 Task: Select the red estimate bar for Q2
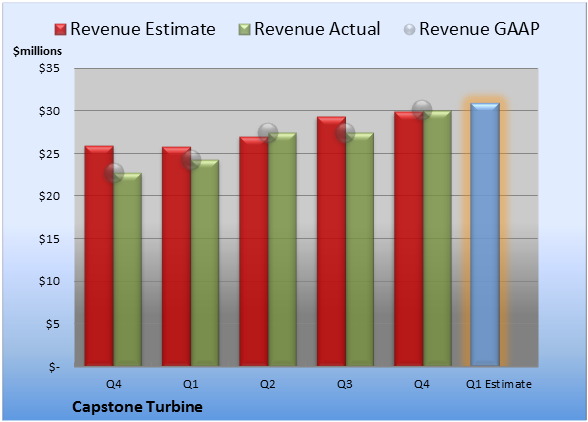pos(254,251)
